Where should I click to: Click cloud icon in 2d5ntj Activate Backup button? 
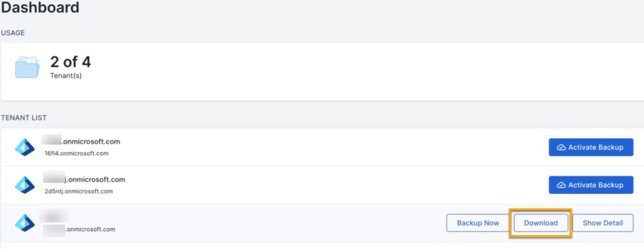pos(561,185)
